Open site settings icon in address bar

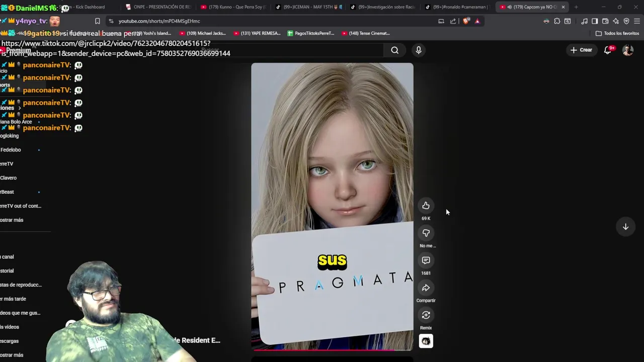(x=111, y=21)
